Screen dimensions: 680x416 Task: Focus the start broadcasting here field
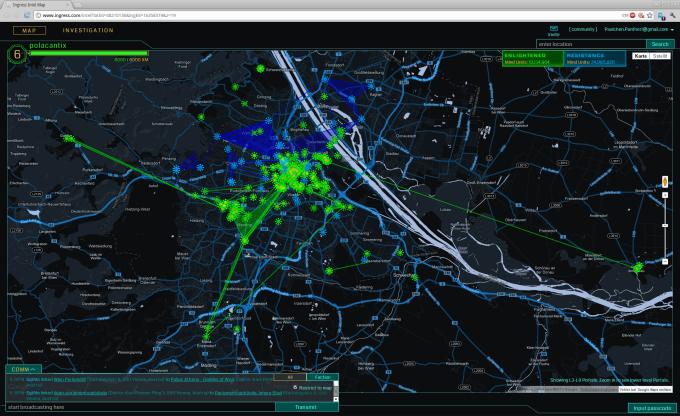pyautogui.click(x=141, y=407)
